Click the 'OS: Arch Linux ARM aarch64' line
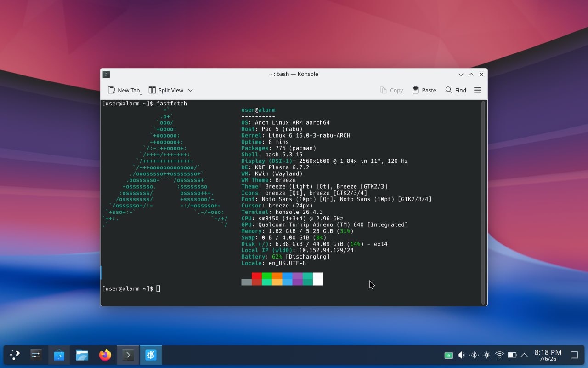 click(285, 123)
